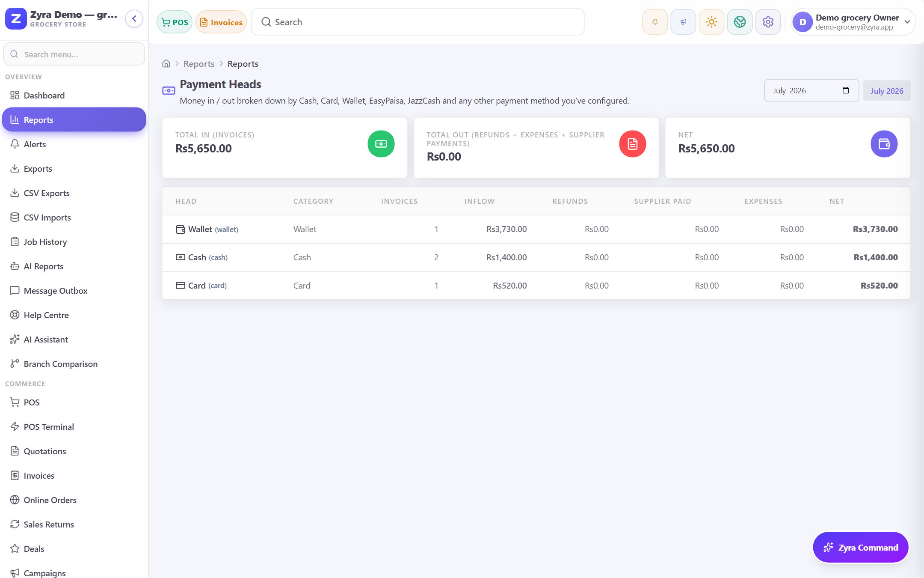Click the July 2026 quick-select button

[887, 91]
